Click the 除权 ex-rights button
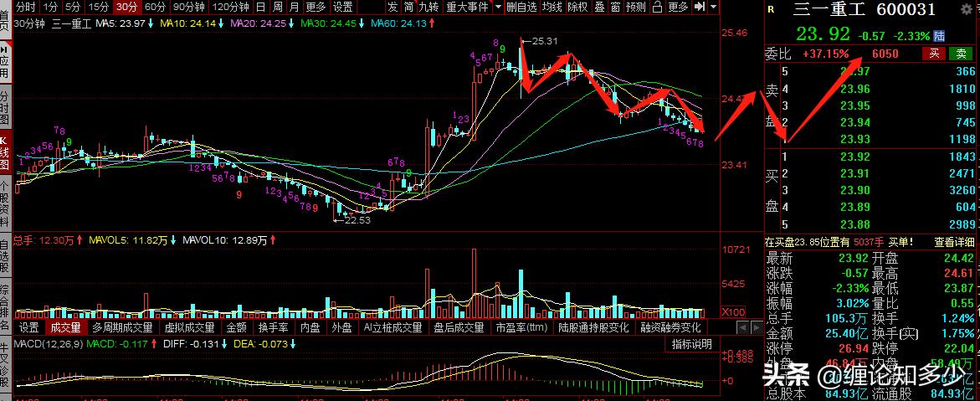This screenshot has width=980, height=401. 578,8
